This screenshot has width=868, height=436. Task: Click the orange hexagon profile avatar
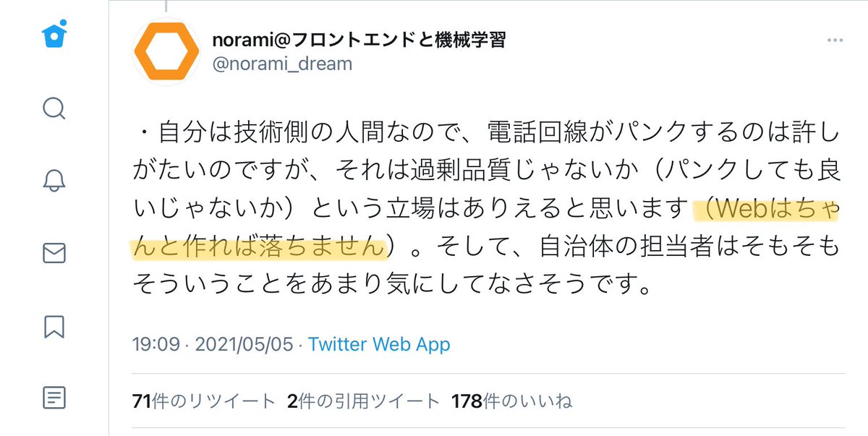[x=166, y=52]
